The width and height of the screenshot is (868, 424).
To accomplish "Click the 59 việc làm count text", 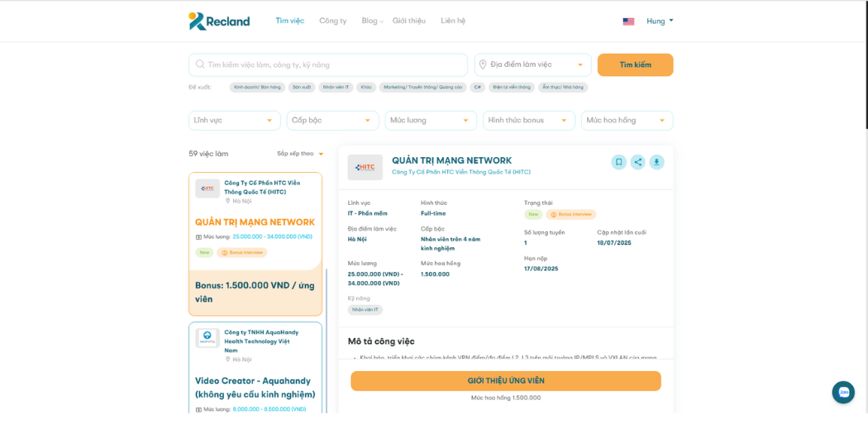I will pyautogui.click(x=208, y=154).
